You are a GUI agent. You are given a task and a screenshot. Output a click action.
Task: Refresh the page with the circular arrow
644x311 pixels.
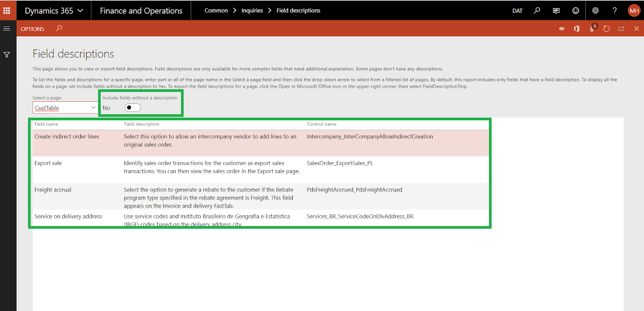[607, 29]
